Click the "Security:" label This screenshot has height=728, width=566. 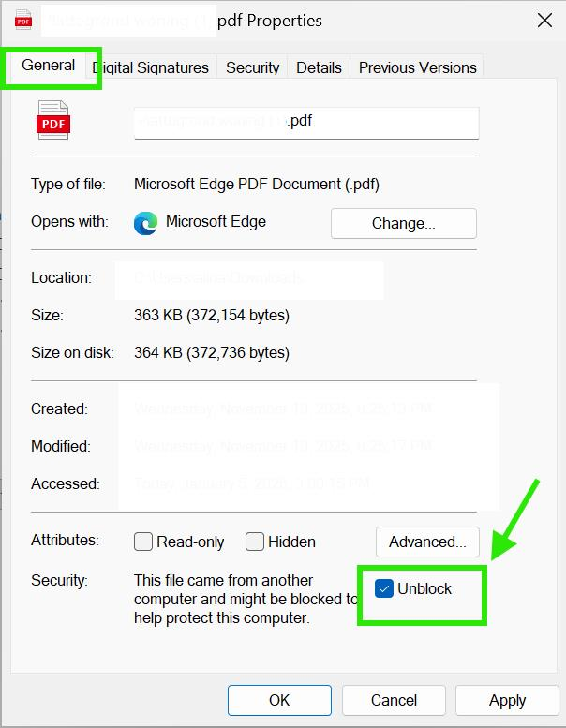pos(59,580)
